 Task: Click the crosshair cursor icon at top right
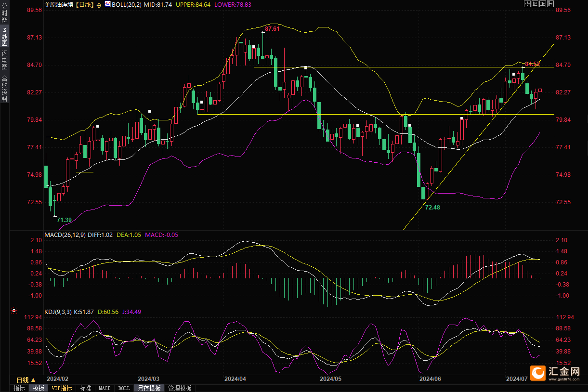526,4
